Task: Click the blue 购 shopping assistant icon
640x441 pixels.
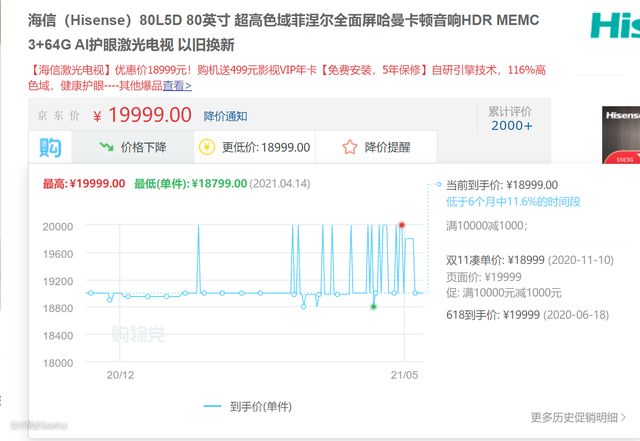Action: tap(50, 147)
